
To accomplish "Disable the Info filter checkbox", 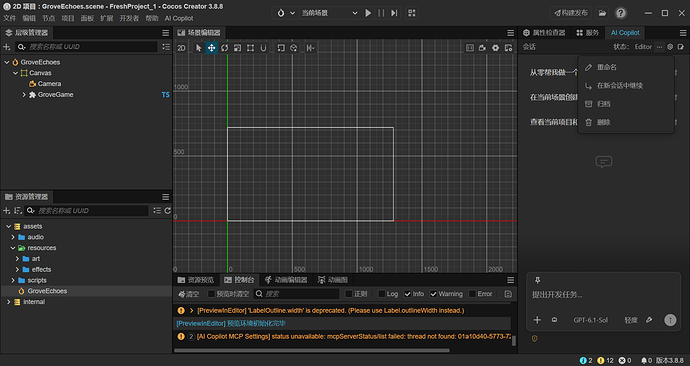I will 407,294.
